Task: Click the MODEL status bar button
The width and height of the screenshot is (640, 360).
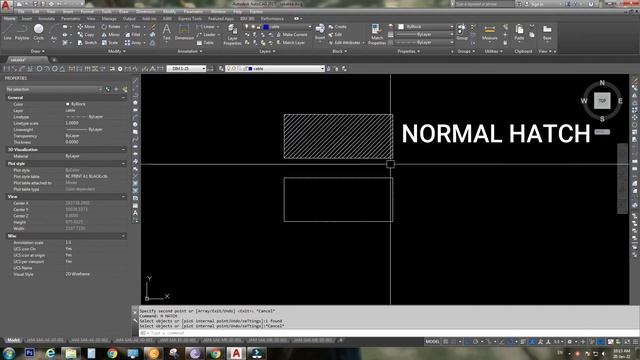Action: (432, 341)
